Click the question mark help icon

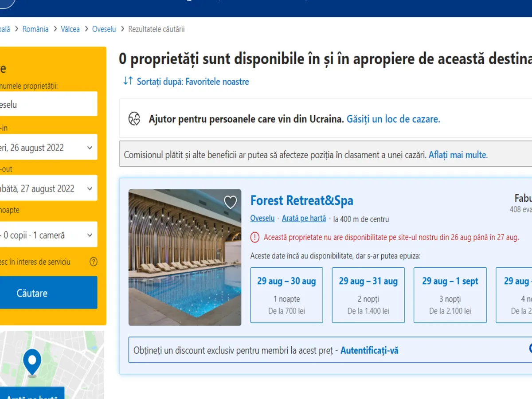click(93, 262)
